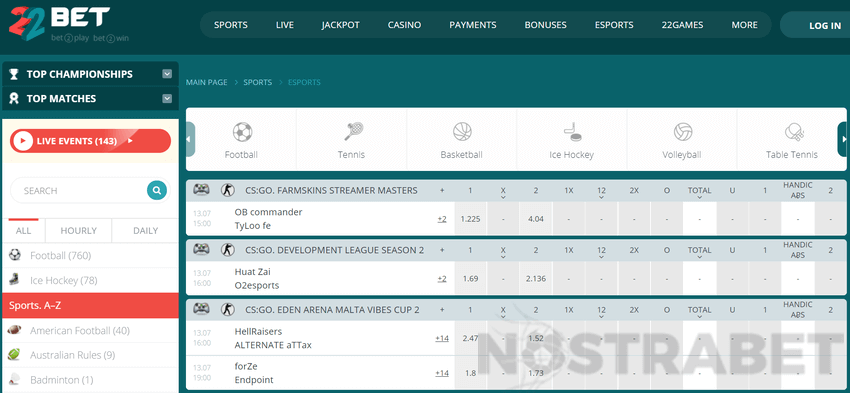Open the Tennis racket icon in carousel
Viewport: 850px width, 393px height.
click(x=353, y=132)
